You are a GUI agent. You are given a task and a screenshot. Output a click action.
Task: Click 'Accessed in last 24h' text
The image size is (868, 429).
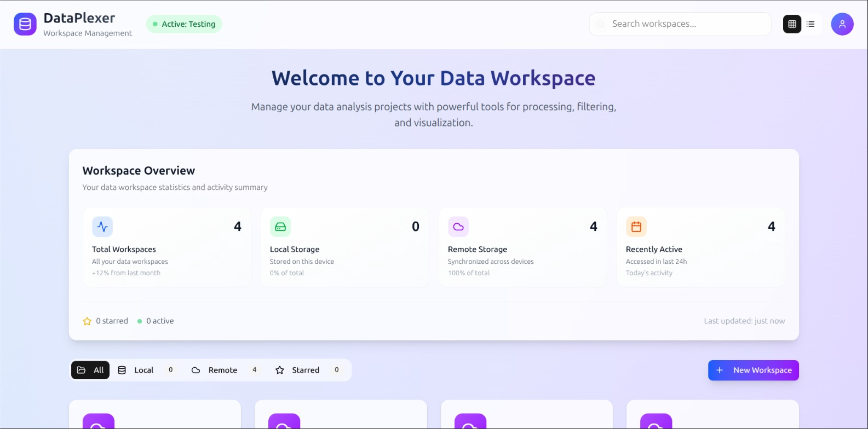click(656, 261)
